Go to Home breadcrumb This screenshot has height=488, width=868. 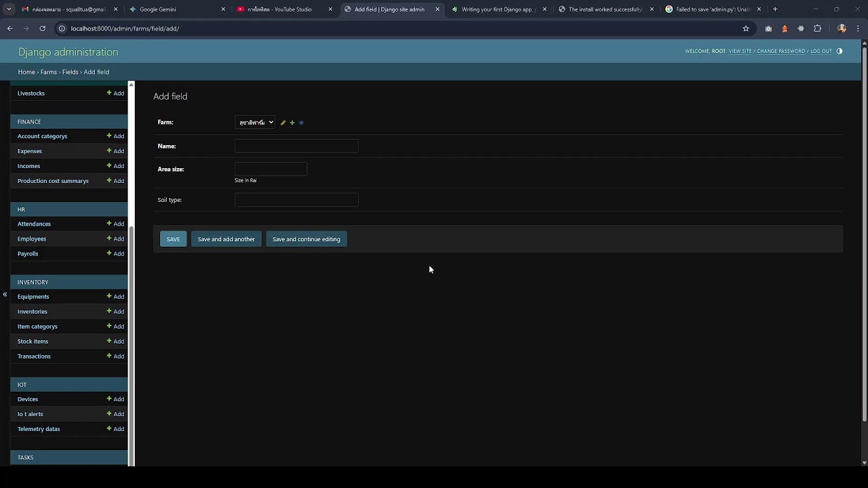[26, 72]
